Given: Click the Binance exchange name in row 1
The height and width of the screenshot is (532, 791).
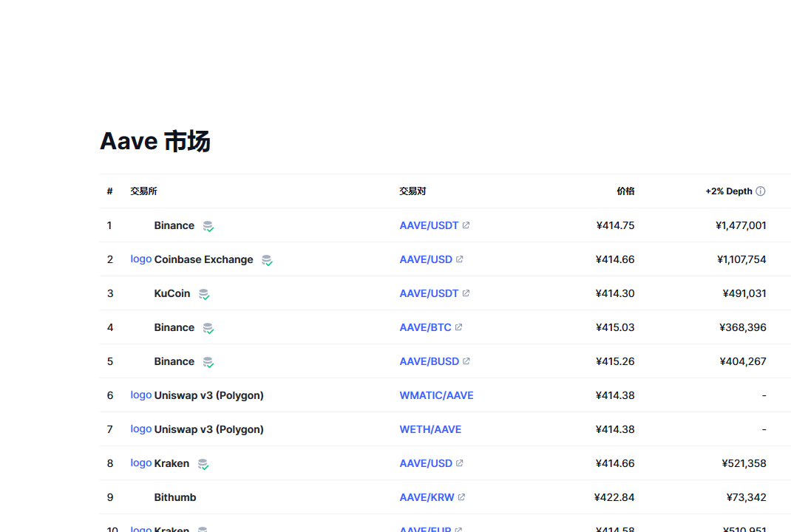Looking at the screenshot, I should pyautogui.click(x=174, y=225).
